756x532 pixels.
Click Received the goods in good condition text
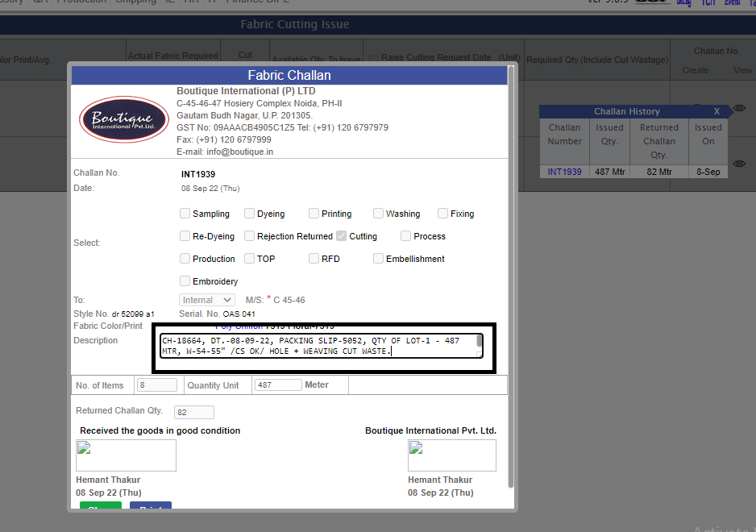[160, 430]
